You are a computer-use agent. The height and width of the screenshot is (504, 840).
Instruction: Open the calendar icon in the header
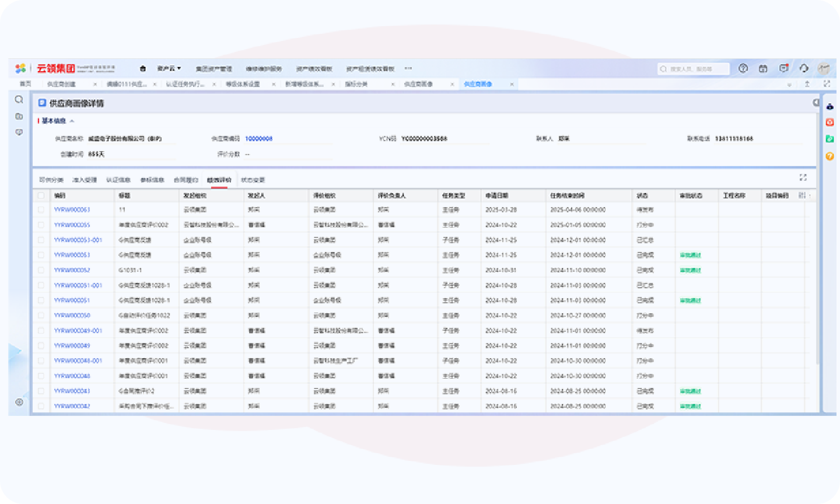763,68
